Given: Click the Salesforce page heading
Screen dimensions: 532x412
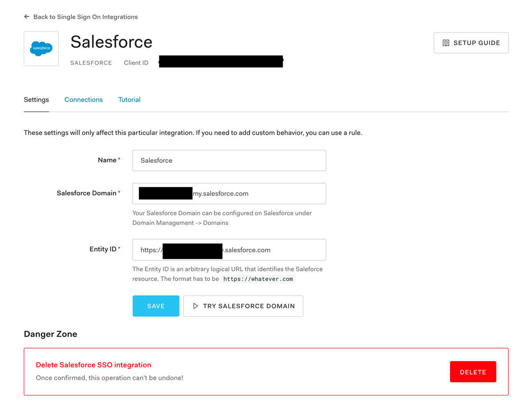Looking at the screenshot, I should coord(111,42).
